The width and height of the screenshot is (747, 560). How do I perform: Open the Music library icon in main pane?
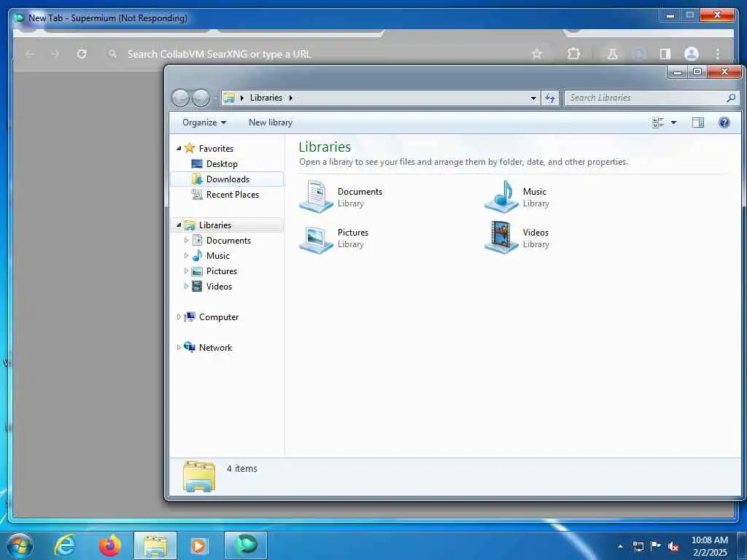501,197
